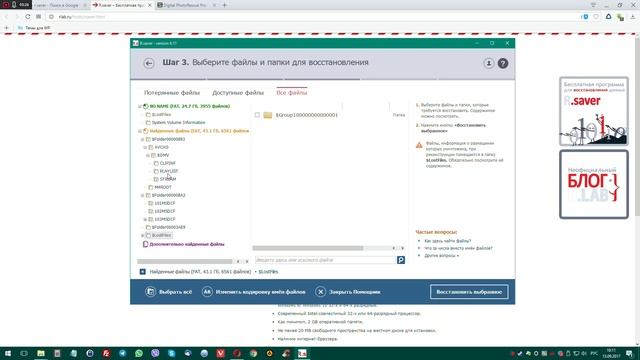Toggle the System Volume Information folder checkbox
The image size is (640, 360).
[x=148, y=122]
